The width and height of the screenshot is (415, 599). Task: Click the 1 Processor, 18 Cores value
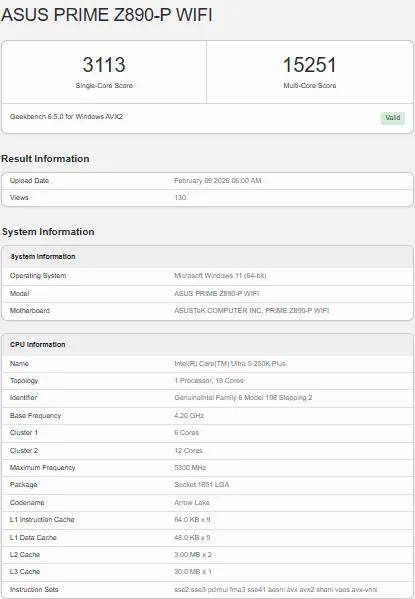(x=209, y=380)
